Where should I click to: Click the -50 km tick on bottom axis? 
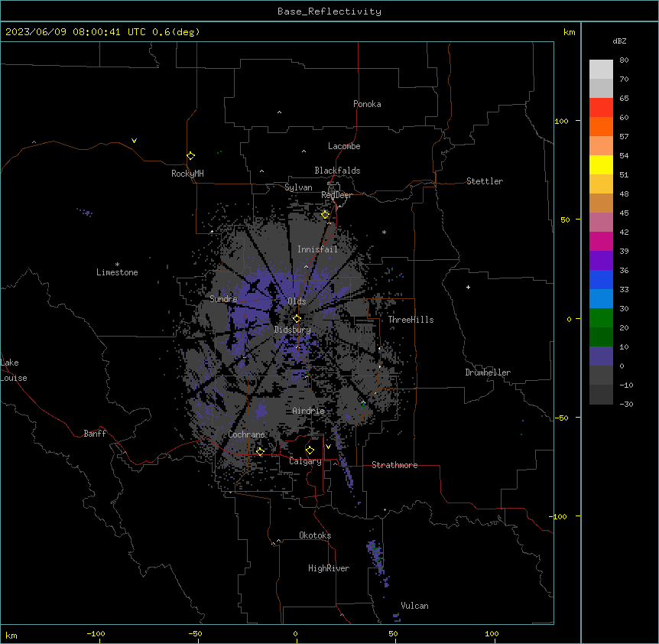pyautogui.click(x=195, y=633)
